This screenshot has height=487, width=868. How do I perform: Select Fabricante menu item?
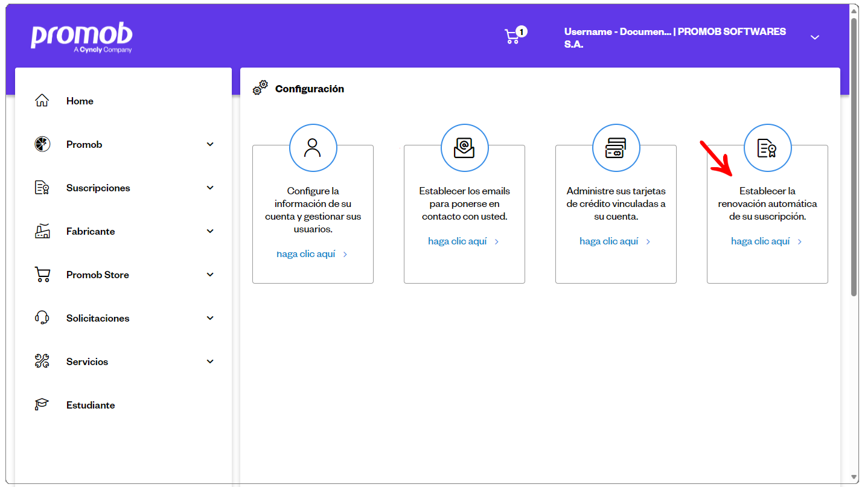click(91, 231)
